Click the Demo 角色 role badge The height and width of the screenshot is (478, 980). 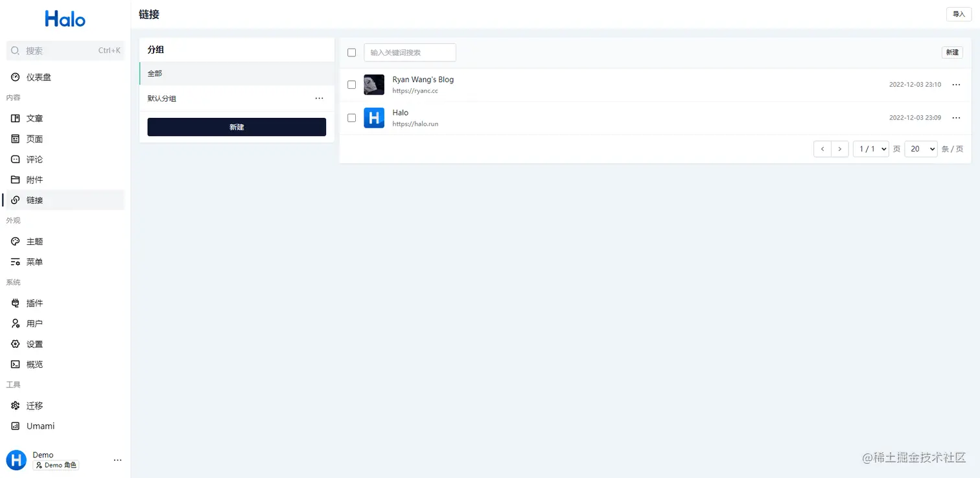tap(56, 465)
